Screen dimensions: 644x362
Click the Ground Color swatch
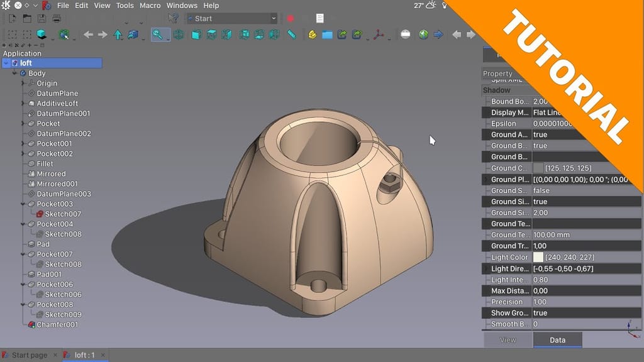point(540,168)
